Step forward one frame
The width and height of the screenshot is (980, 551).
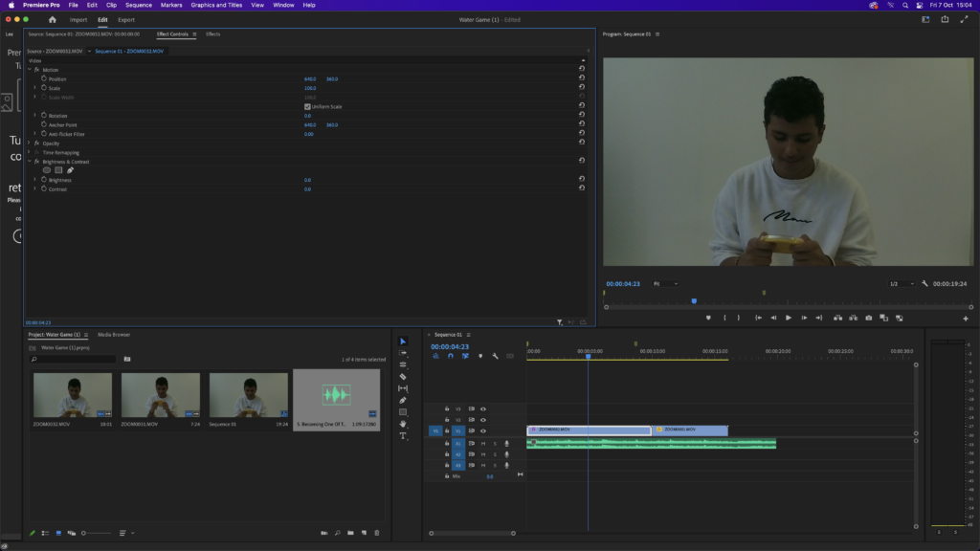pyautogui.click(x=804, y=318)
